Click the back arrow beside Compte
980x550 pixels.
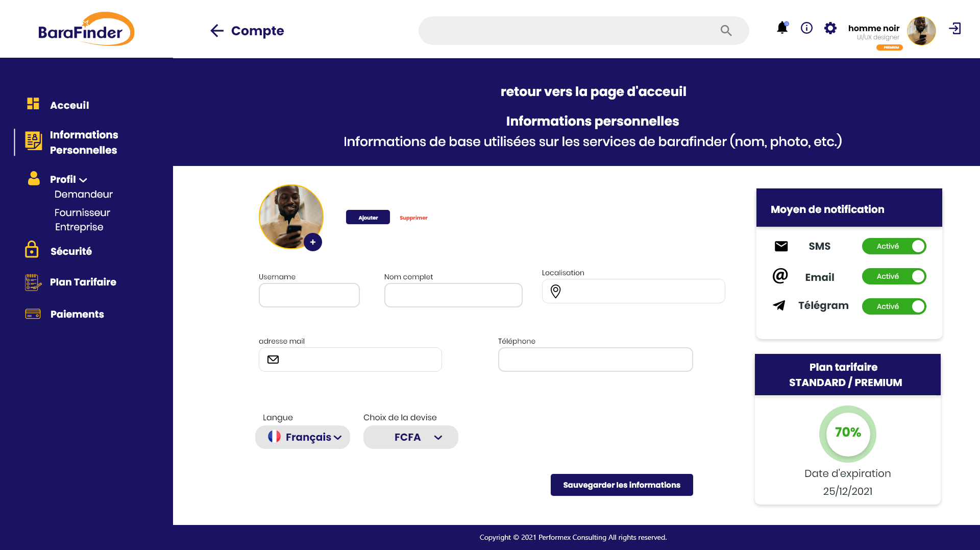coord(217,31)
